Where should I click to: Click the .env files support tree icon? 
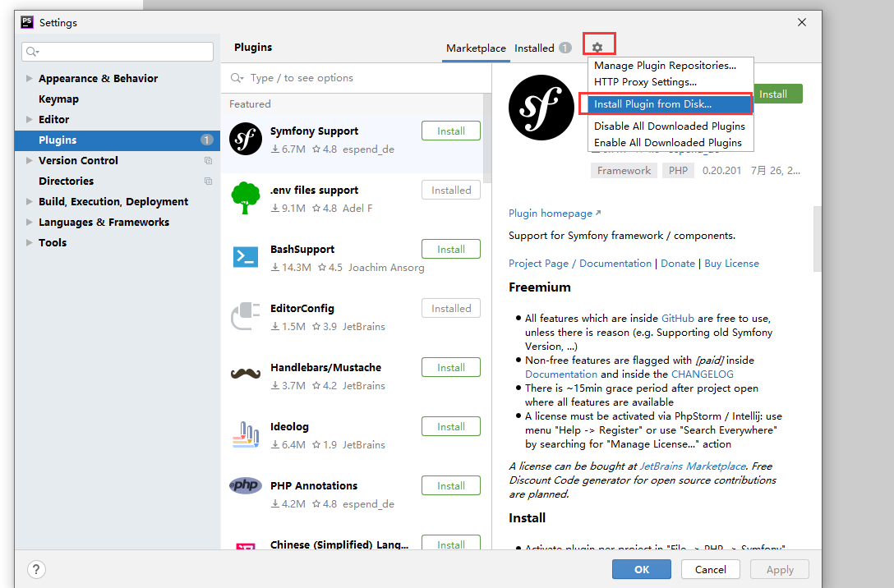pos(245,198)
